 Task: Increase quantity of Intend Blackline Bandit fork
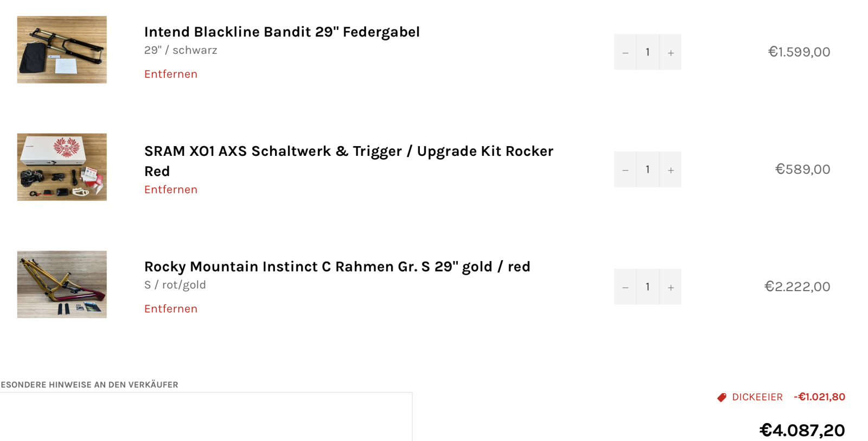[x=671, y=52]
